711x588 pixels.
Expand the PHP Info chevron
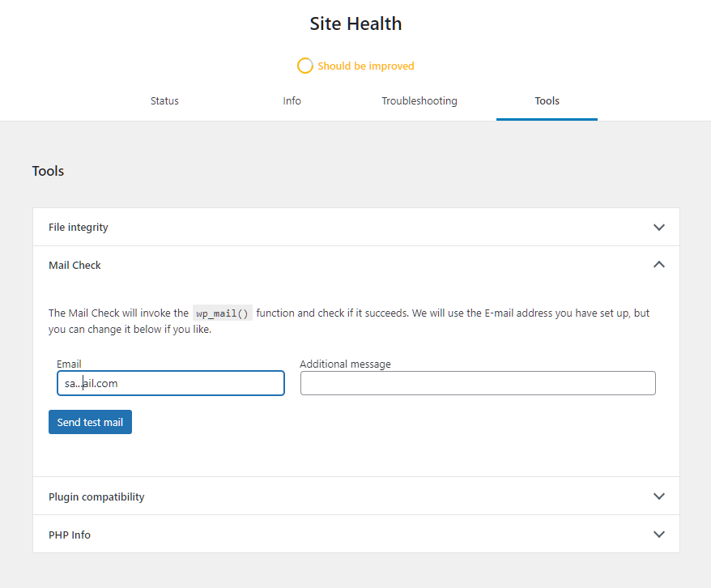tap(659, 535)
